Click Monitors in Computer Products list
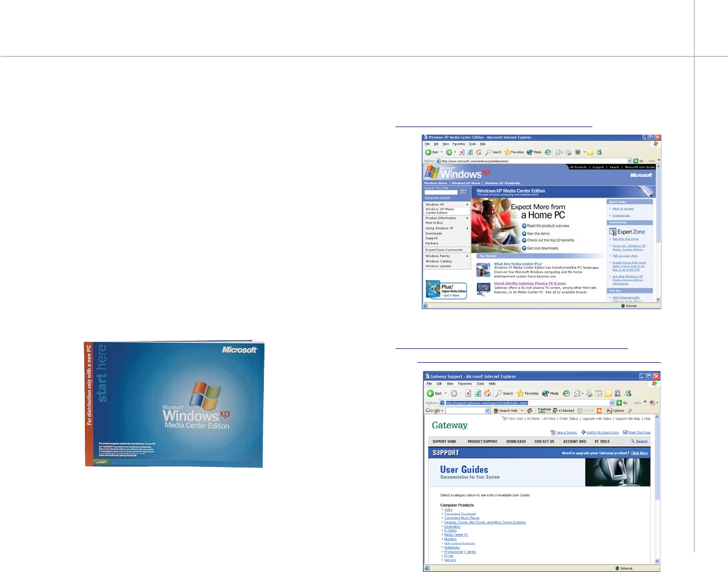 pyautogui.click(x=450, y=539)
